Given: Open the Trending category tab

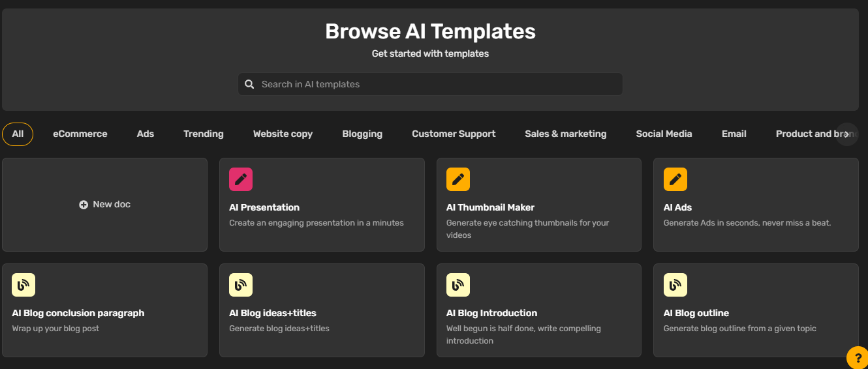Looking at the screenshot, I should point(204,134).
